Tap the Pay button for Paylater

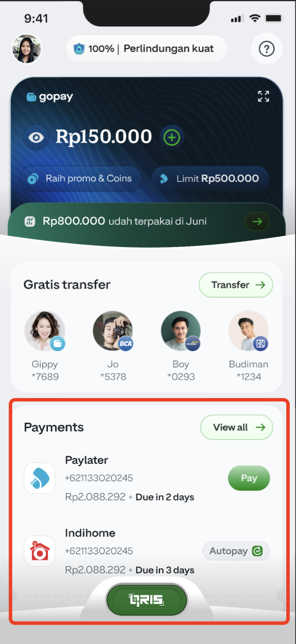coord(249,479)
